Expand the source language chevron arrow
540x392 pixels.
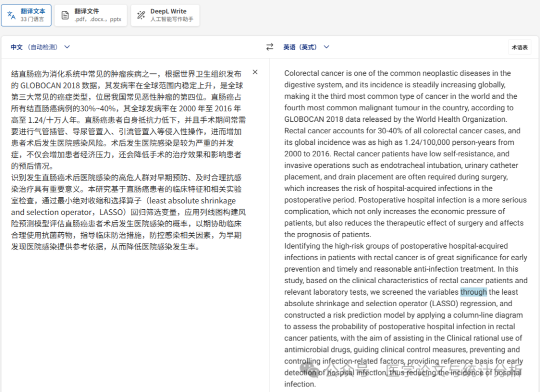67,47
